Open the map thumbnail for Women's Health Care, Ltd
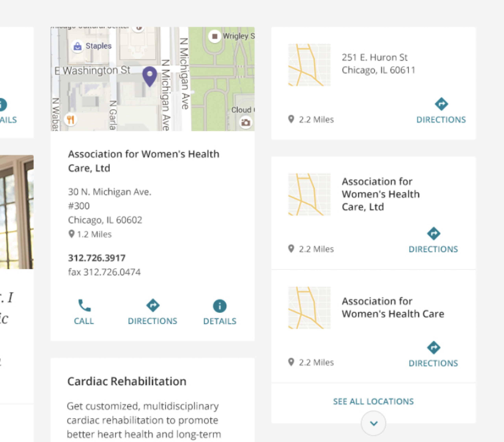 coord(309,194)
